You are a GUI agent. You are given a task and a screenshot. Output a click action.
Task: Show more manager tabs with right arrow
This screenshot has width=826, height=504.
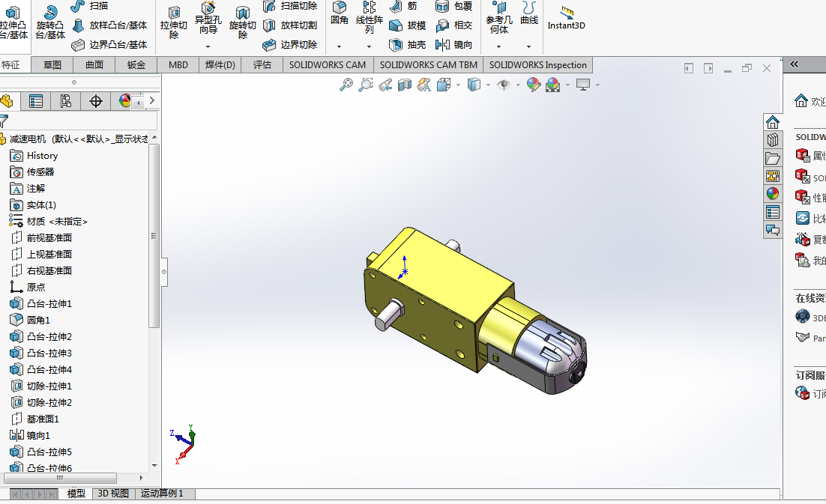pyautogui.click(x=151, y=100)
